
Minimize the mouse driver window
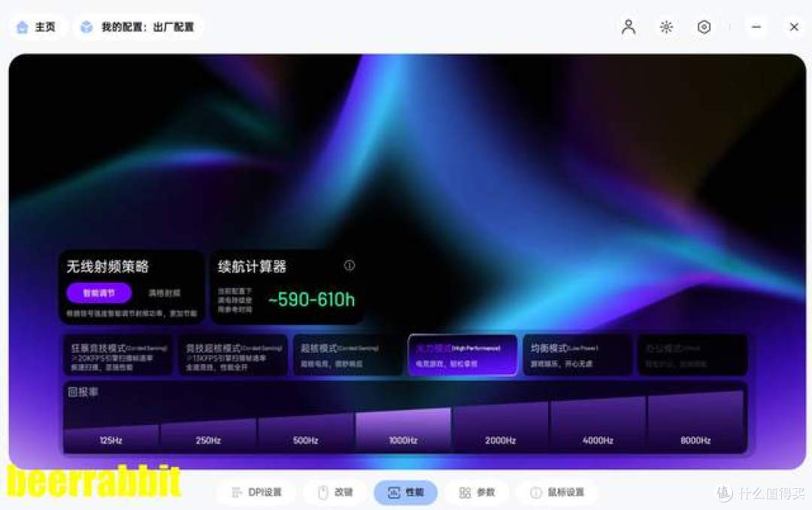[756, 27]
